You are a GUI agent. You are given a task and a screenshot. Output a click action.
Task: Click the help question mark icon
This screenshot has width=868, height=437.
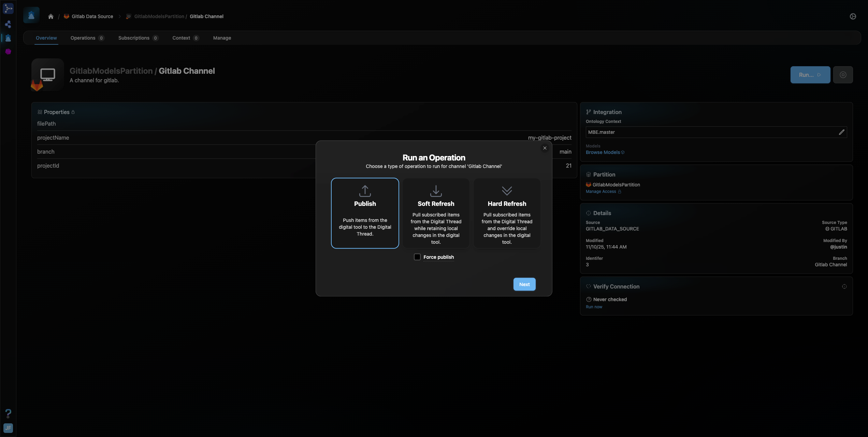[x=8, y=413]
